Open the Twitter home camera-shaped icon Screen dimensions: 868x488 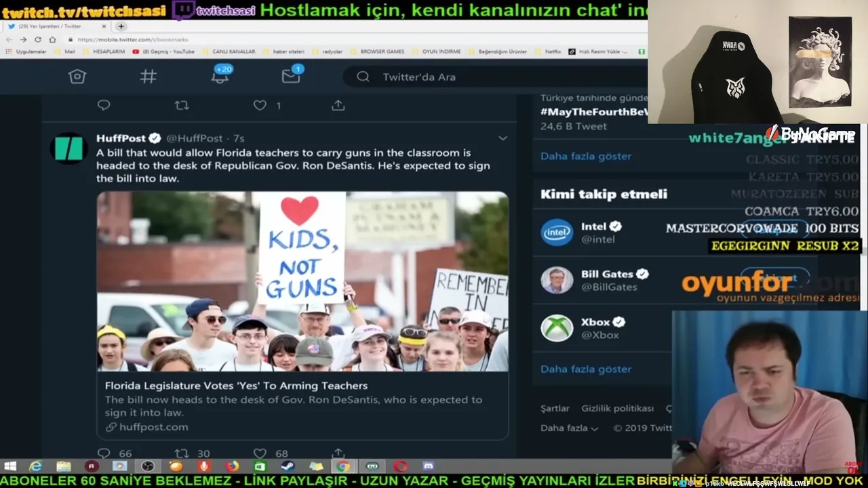[x=77, y=77]
